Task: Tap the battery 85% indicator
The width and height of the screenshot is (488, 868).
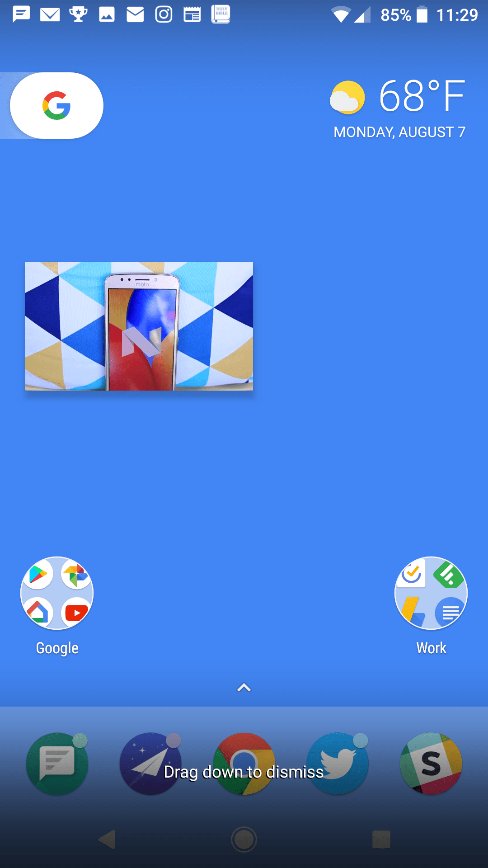Action: pyautogui.click(x=404, y=15)
